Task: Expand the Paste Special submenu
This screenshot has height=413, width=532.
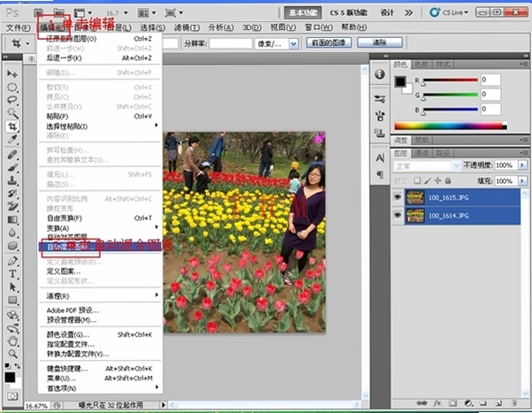Action: [101, 126]
